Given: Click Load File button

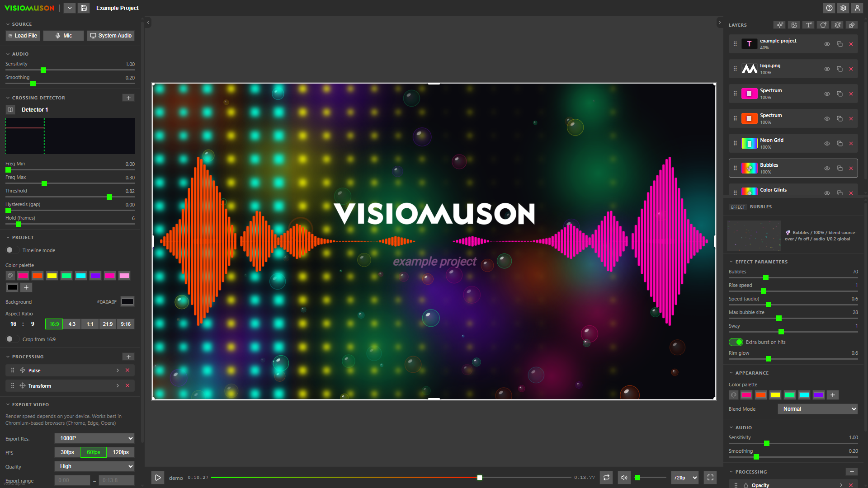Looking at the screenshot, I should pos(23,36).
